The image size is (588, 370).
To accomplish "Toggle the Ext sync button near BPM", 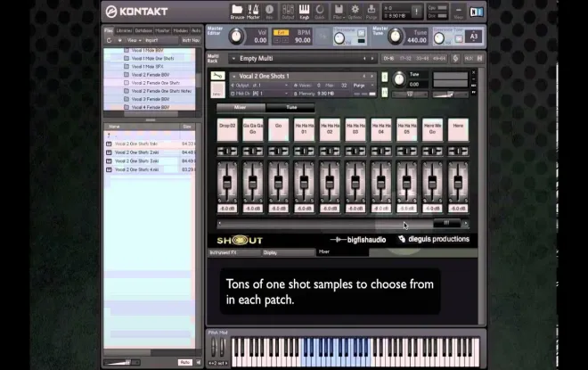I will pos(281,33).
